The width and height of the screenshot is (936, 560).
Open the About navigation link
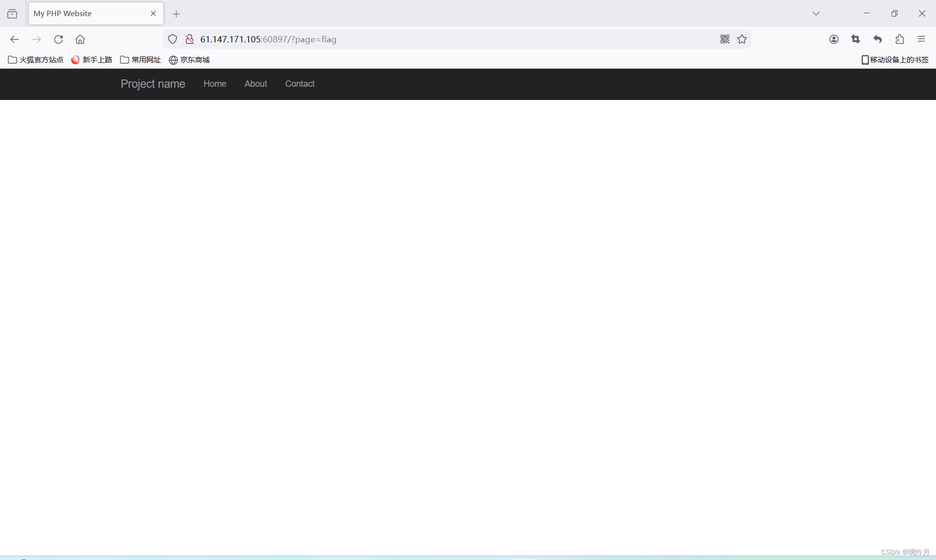click(255, 84)
